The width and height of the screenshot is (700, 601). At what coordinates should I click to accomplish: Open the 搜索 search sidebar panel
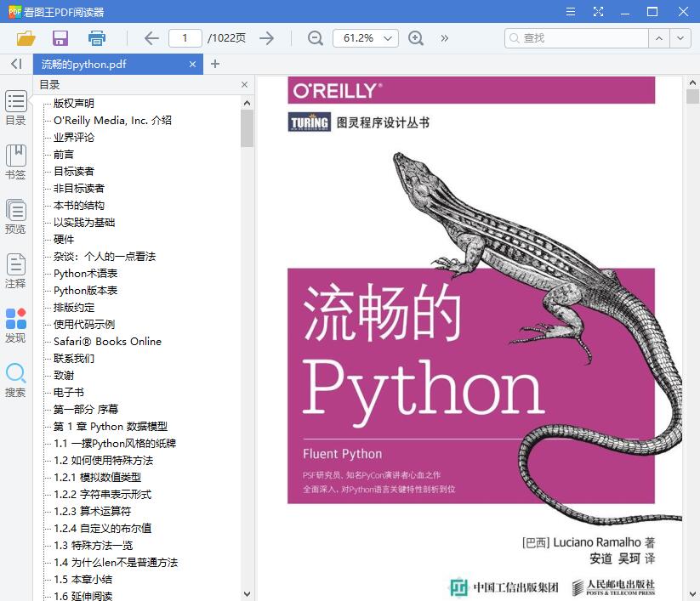tap(15, 380)
